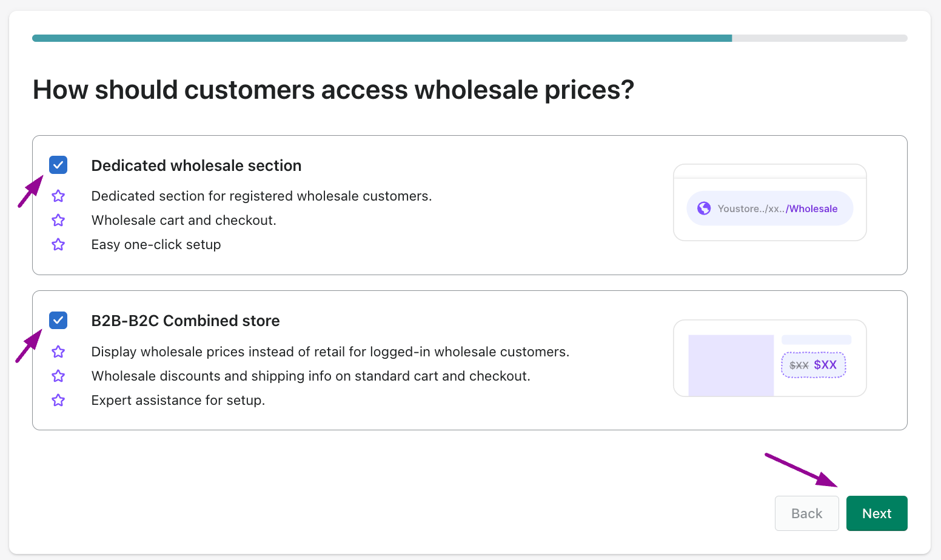Uncheck the Dedicated wholesale section checkbox
The image size is (941, 560).
[x=58, y=165]
